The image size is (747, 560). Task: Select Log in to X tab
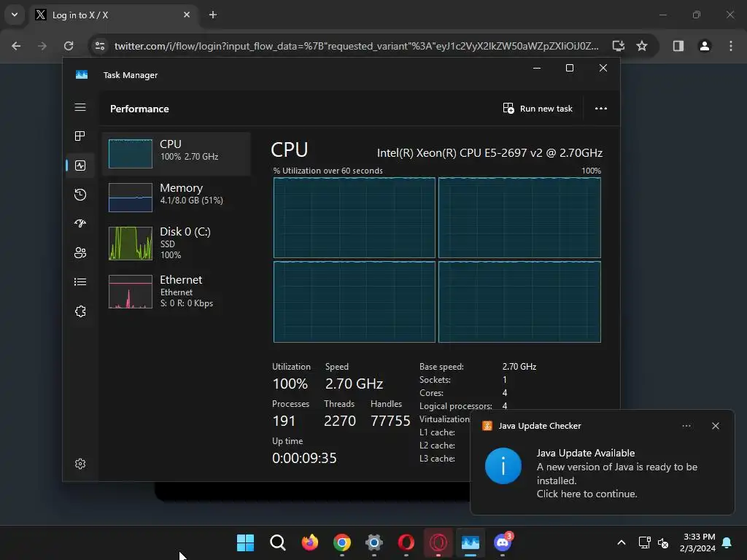113,15
